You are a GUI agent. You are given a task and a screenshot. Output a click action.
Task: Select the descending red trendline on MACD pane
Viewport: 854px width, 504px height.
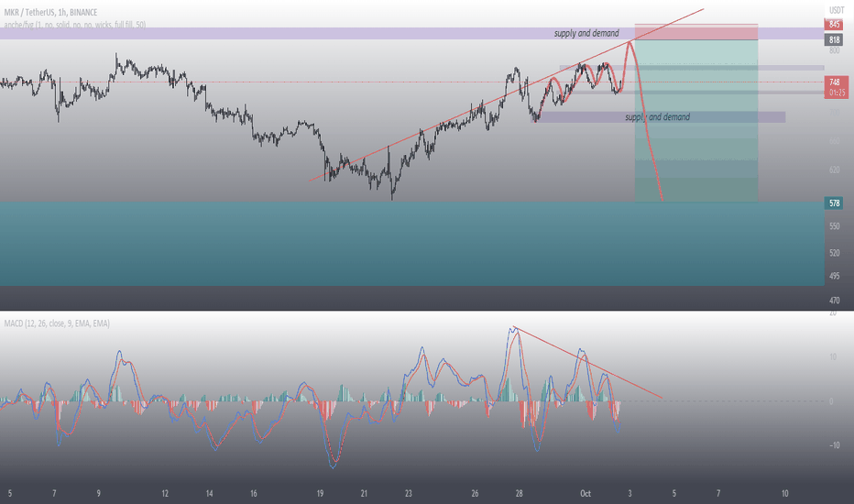[x=588, y=362]
